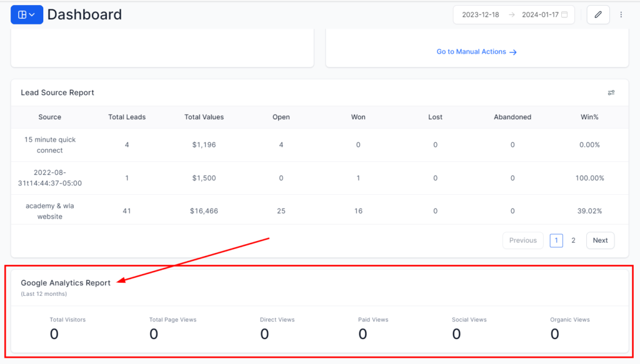
Task: Click the calendar icon in date range
Action: pyautogui.click(x=564, y=14)
